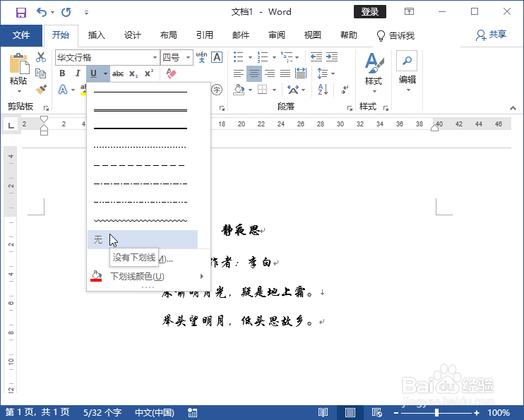The height and width of the screenshot is (420, 524).
Task: Click the enclosed character 字 icon
Action: pyautogui.click(x=217, y=90)
